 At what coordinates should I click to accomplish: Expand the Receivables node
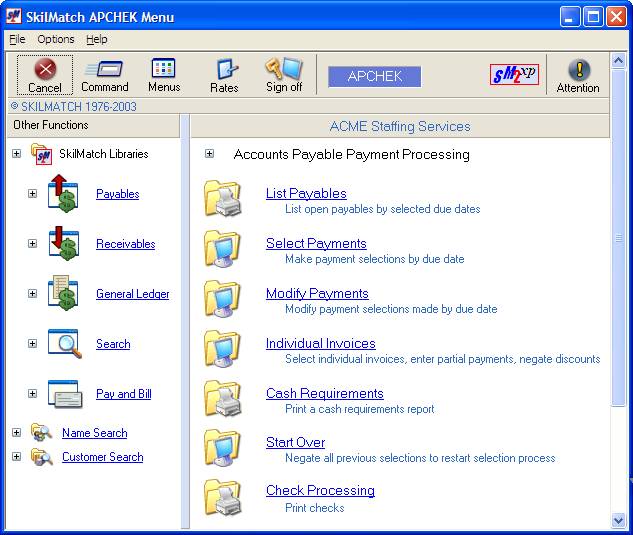(32, 243)
